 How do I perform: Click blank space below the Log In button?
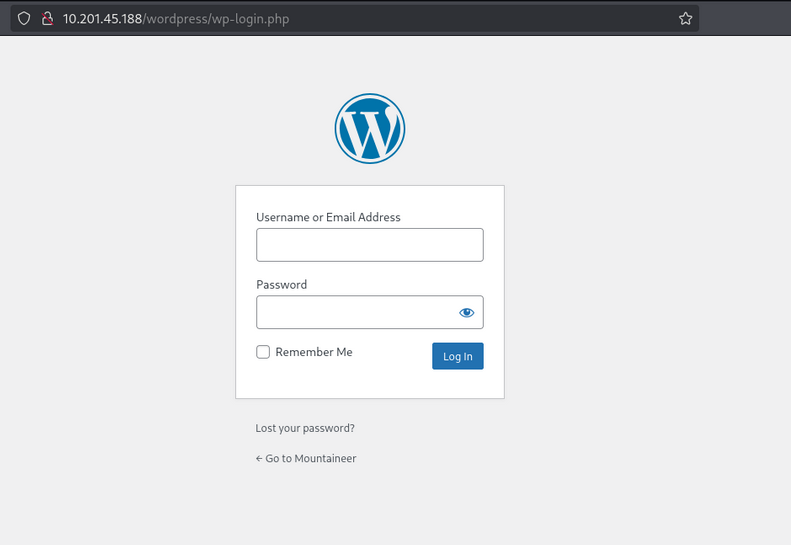point(458,385)
